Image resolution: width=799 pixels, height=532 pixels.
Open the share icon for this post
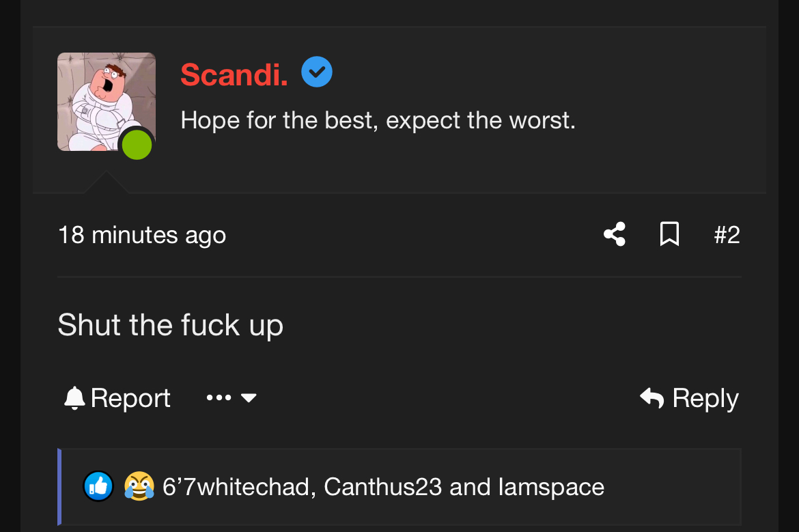click(615, 234)
